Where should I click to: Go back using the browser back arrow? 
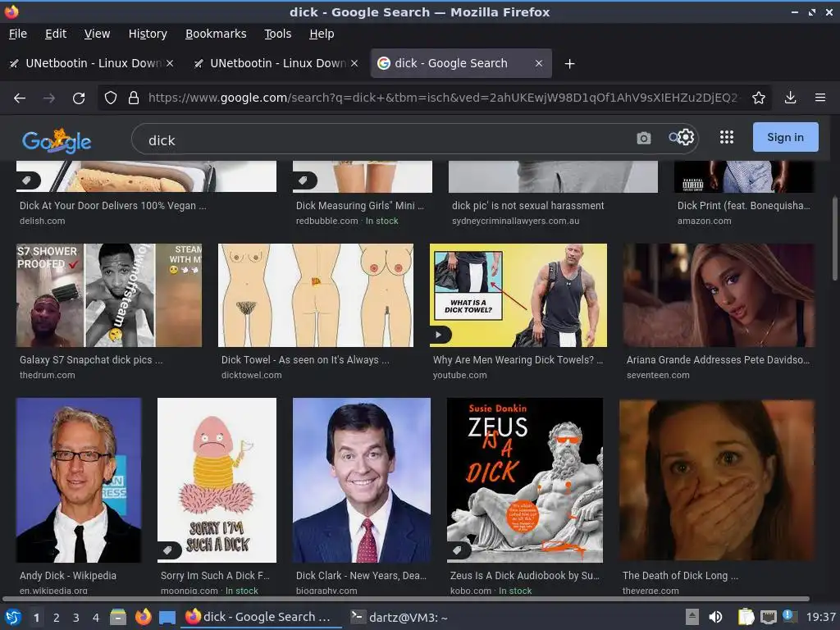[20, 98]
